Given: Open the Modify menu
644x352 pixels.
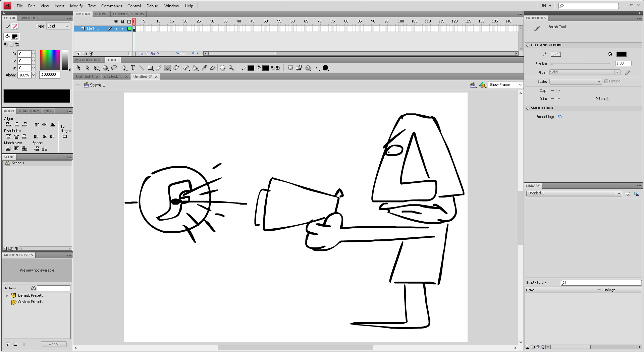Looking at the screenshot, I should point(76,6).
